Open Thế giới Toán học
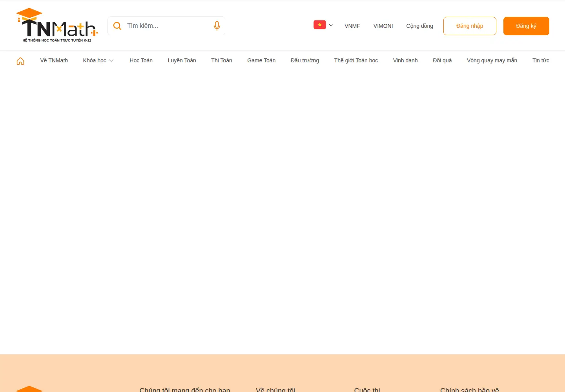The width and height of the screenshot is (565, 392). click(356, 60)
